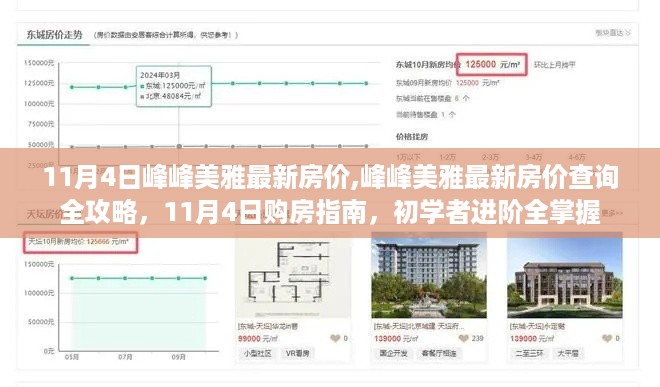The width and height of the screenshot is (660, 387).
Task: Click the 东城09月新房均价 line
Action: (x=447, y=83)
